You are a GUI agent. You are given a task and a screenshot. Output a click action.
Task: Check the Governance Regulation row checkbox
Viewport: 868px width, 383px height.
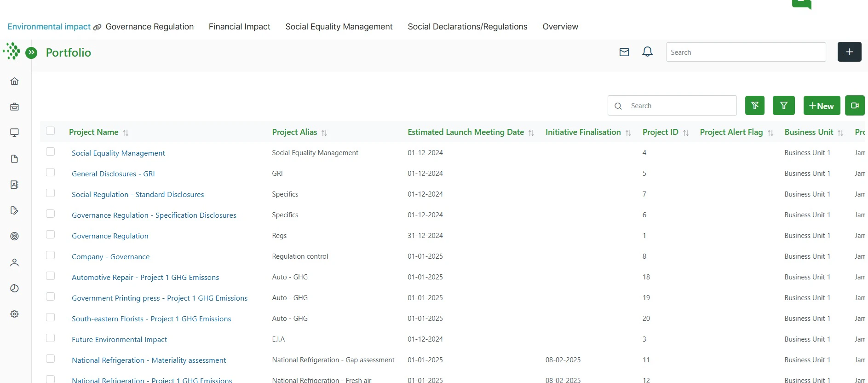(51, 234)
